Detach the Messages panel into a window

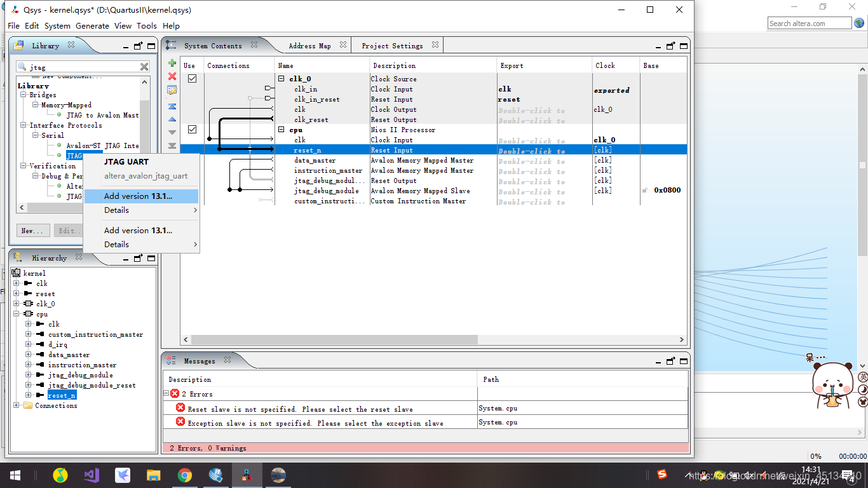pos(671,361)
